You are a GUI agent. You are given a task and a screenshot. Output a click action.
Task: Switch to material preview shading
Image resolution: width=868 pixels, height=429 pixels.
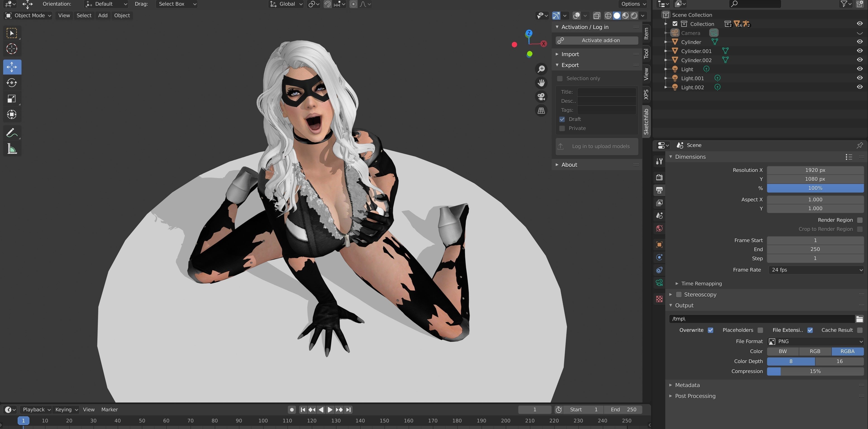[x=625, y=15]
